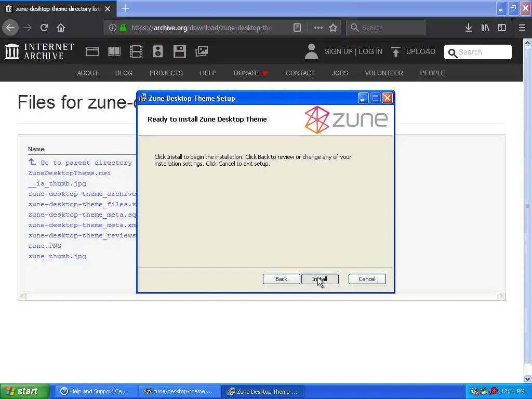Open BLOG in archive navigation
Image resolution: width=532 pixels, height=399 pixels.
click(124, 73)
